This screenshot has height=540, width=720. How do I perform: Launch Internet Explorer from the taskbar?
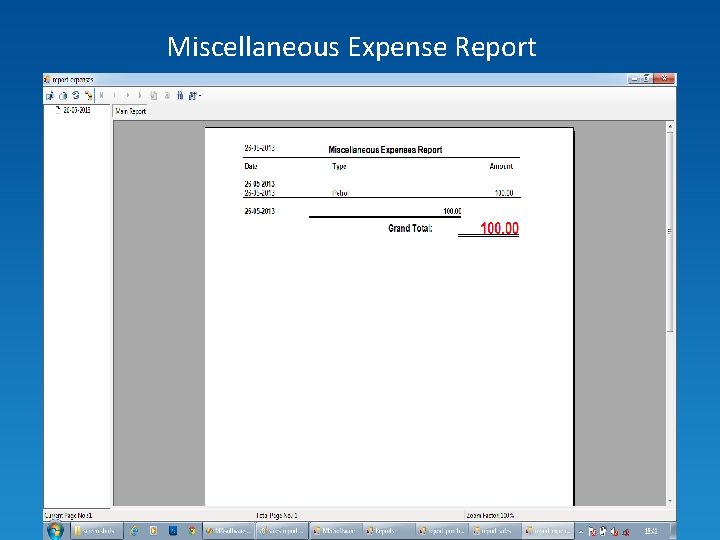[x=134, y=531]
